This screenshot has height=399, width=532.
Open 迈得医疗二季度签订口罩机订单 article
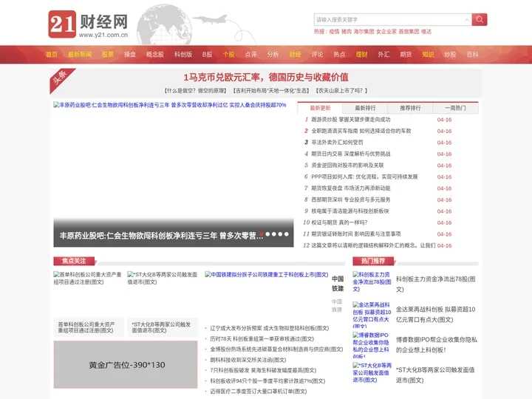tap(258, 391)
